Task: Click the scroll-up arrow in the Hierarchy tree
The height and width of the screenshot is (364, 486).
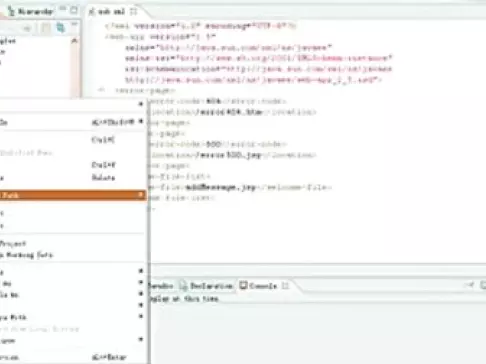Action: tap(74, 41)
